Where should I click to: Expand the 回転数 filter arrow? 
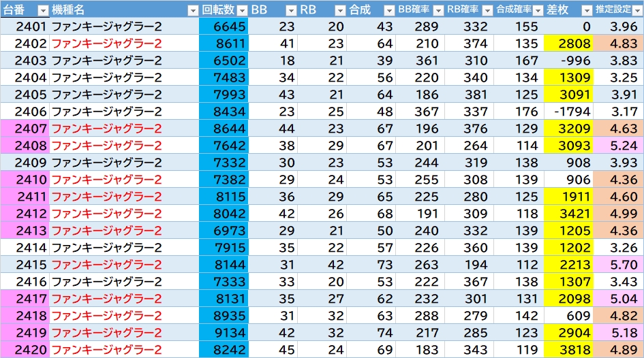click(x=241, y=10)
